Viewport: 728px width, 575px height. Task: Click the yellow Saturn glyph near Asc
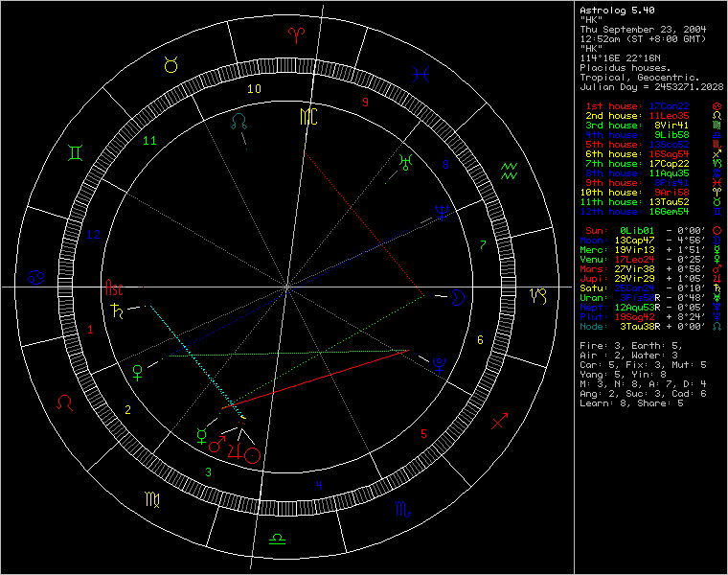click(117, 310)
